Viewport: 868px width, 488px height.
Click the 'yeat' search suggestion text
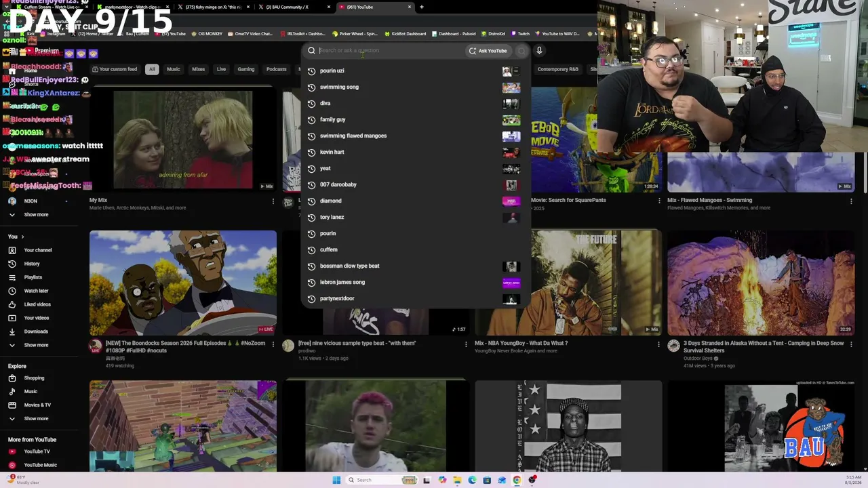[x=325, y=168]
